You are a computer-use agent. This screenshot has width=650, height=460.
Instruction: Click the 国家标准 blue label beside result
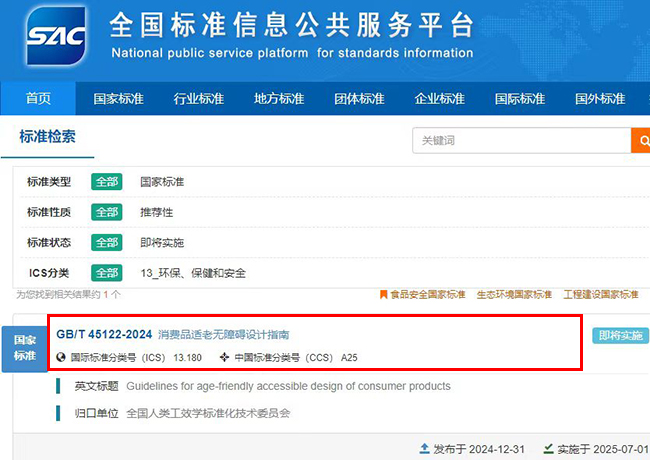(x=24, y=349)
